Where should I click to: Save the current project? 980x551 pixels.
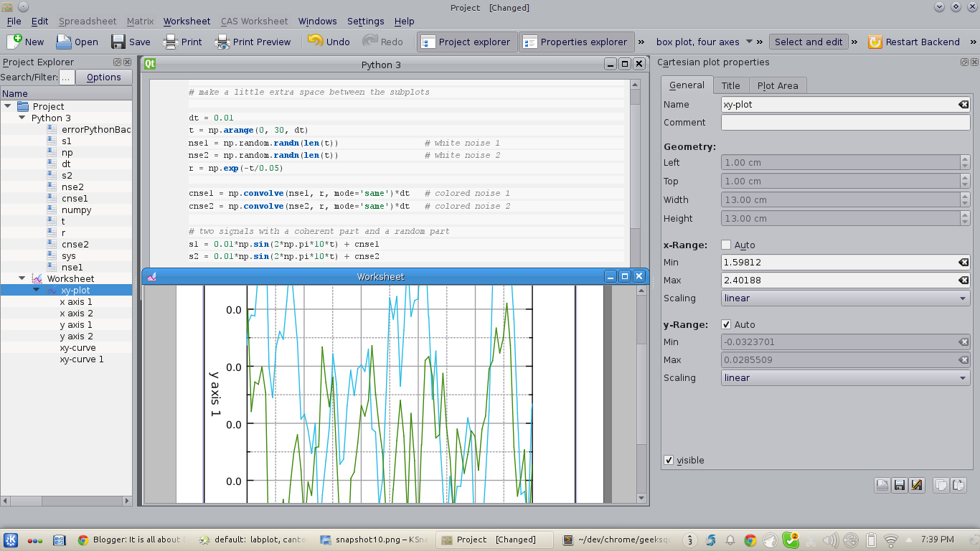[x=131, y=42]
